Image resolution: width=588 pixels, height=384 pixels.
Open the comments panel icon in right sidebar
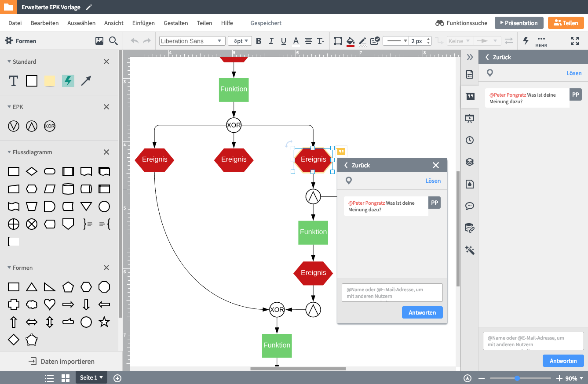tap(470, 96)
